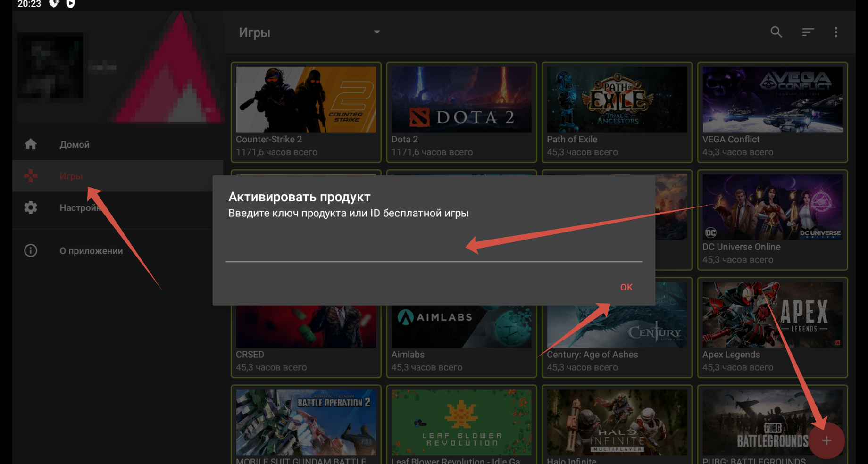This screenshot has width=868, height=464.
Task: Open the Aimlabs game thumbnail
Action: click(461, 326)
